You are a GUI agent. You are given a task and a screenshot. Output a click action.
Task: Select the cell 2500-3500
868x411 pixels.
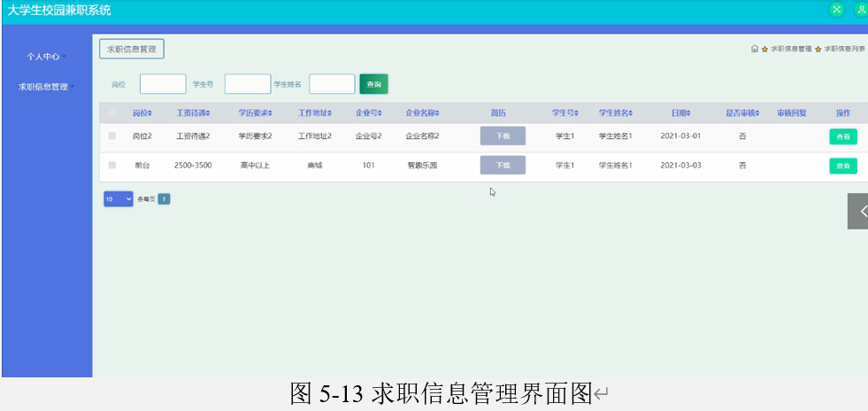tap(193, 165)
